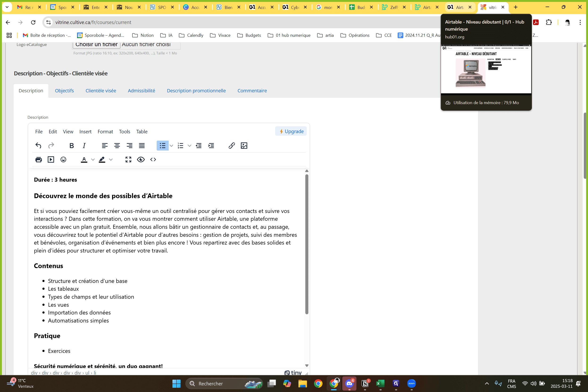The width and height of the screenshot is (588, 392).
Task: Increase indent of selection
Action: pos(211,146)
